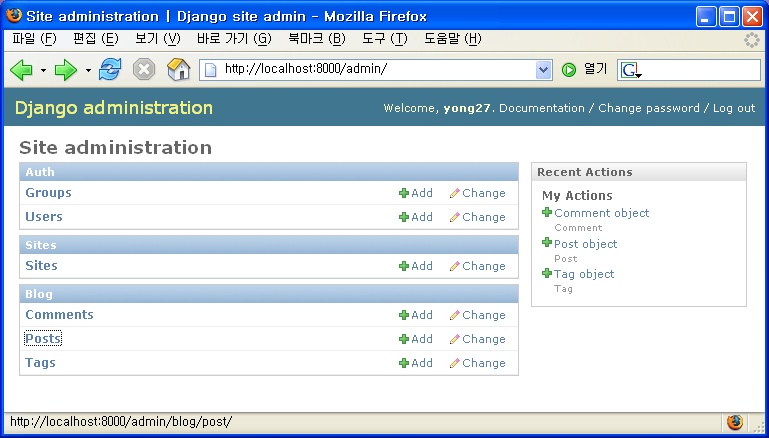Image resolution: width=769 pixels, height=438 pixels.
Task: Open the Forward button history dropdown arrow
Action: [x=88, y=70]
